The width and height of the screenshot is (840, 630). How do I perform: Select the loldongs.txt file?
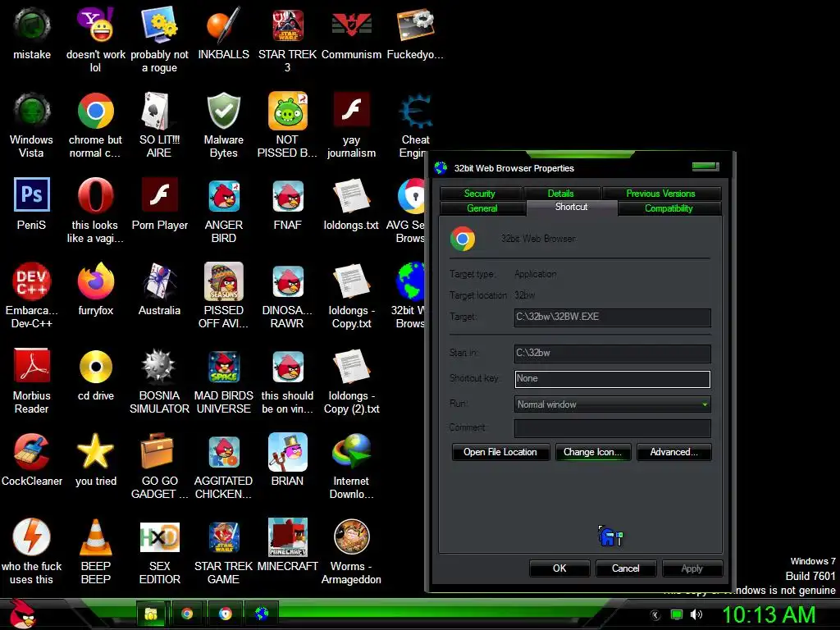point(351,203)
